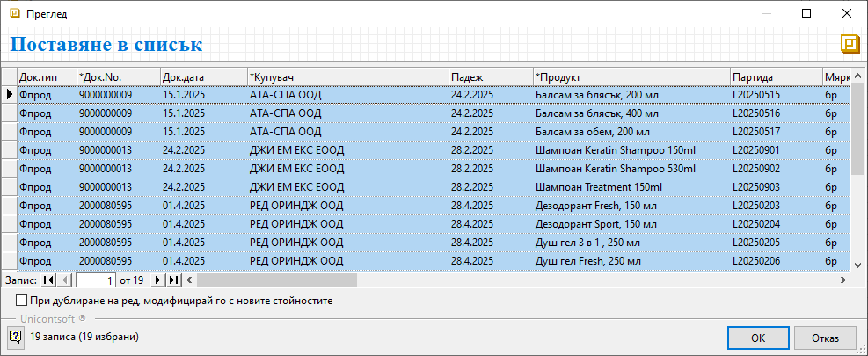
Task: Click the window icon in title bar
Action: click(x=14, y=14)
